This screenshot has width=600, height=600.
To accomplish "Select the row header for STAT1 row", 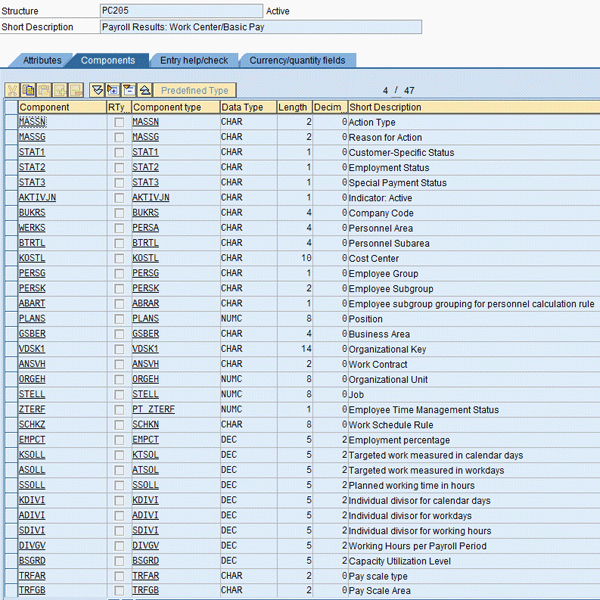I will 10,153.
